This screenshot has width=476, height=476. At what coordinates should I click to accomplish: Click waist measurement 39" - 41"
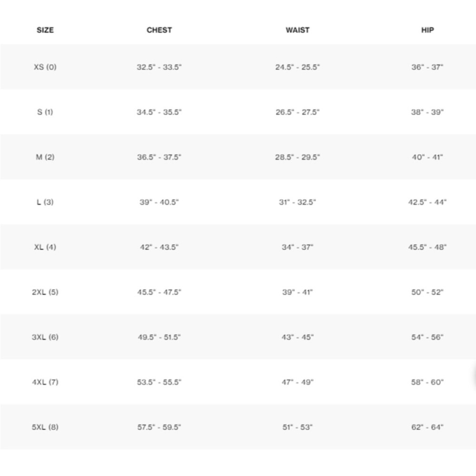[297, 292]
